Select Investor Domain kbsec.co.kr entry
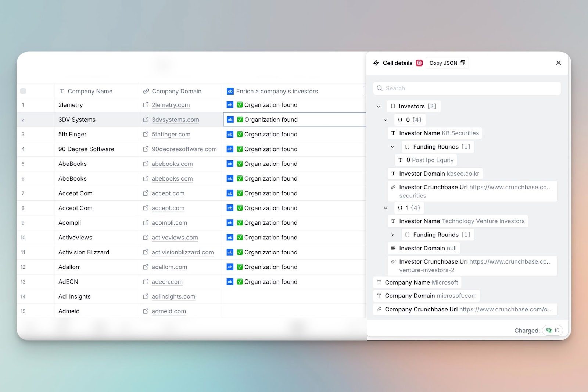 point(435,174)
